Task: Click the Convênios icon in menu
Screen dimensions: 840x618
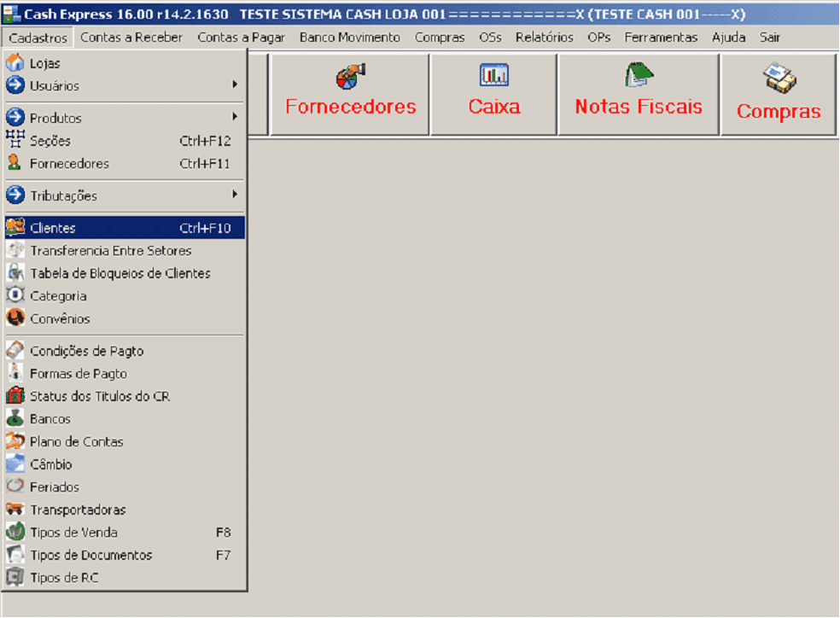Action: pyautogui.click(x=15, y=318)
